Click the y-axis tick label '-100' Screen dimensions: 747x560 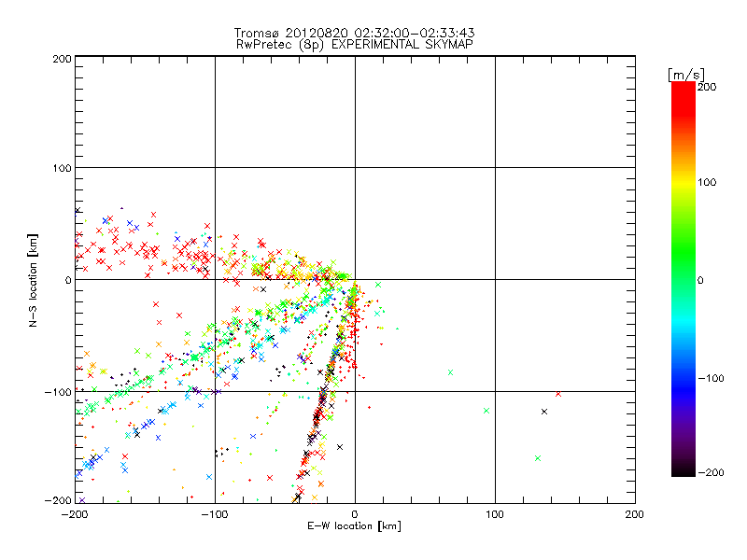(60, 392)
